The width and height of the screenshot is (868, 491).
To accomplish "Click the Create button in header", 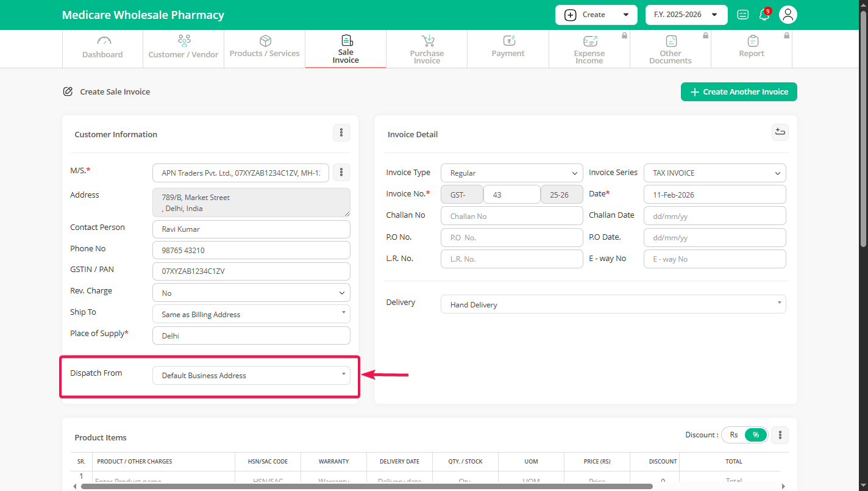I will pyautogui.click(x=596, y=15).
